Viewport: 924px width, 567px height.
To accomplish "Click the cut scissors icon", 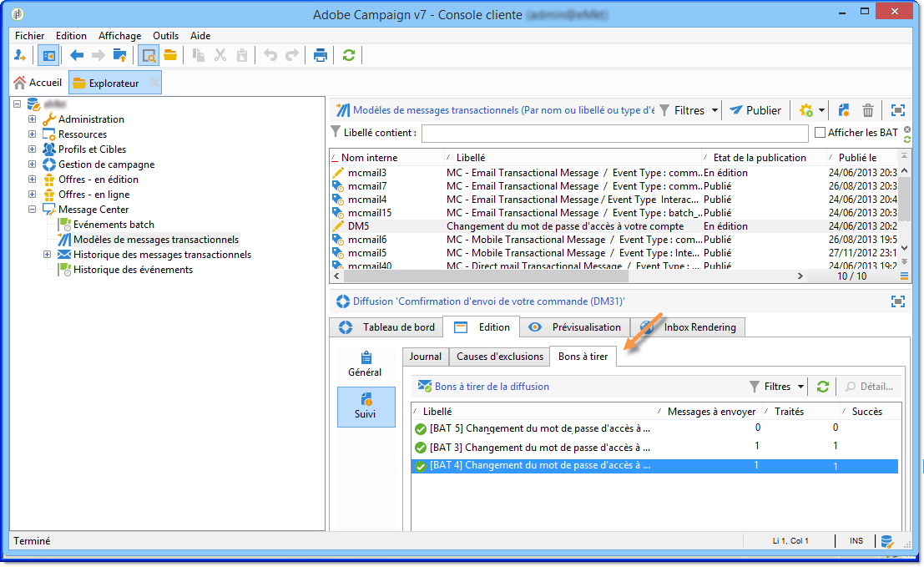I will click(220, 55).
